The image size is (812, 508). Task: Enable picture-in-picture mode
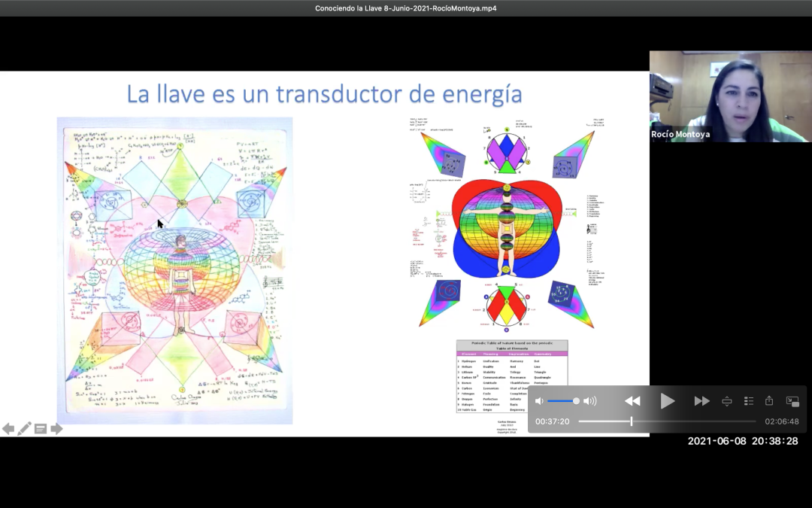[x=792, y=401]
